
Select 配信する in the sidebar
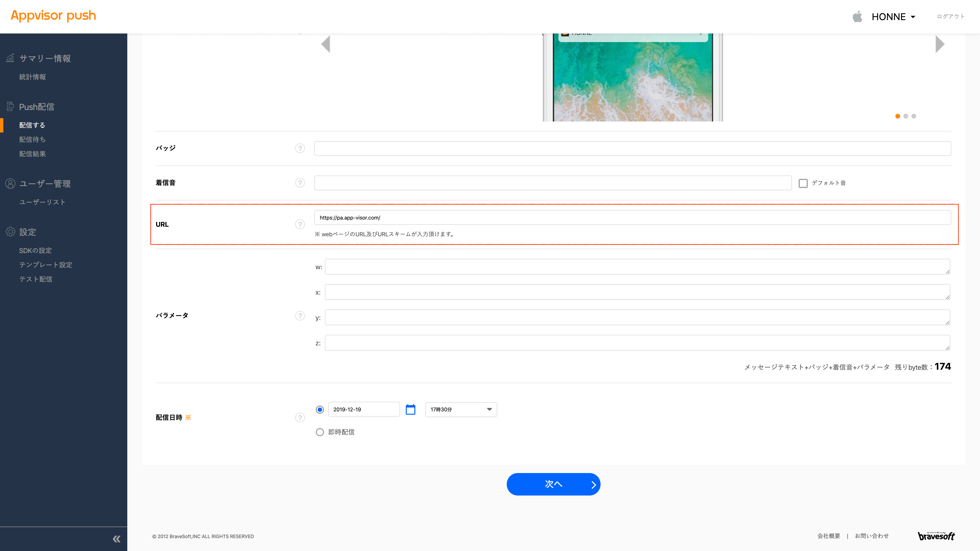coord(32,125)
